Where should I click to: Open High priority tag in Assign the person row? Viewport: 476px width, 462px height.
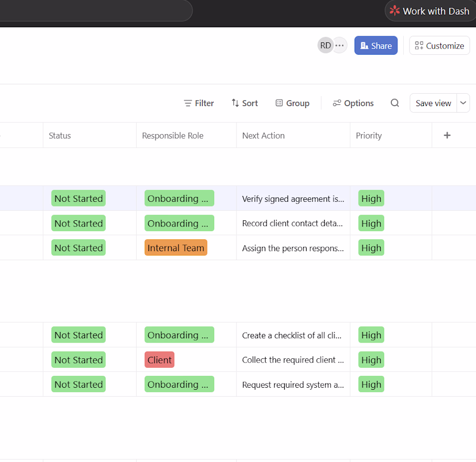point(371,247)
